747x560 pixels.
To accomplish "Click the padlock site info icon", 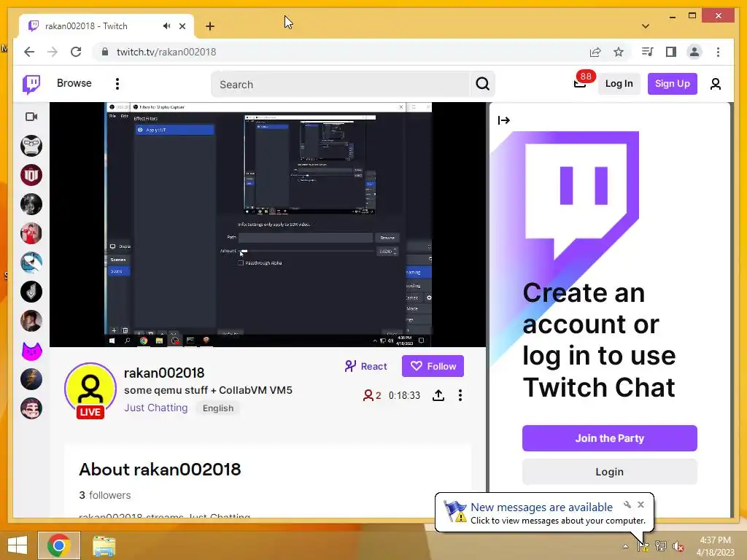I will coord(105,52).
